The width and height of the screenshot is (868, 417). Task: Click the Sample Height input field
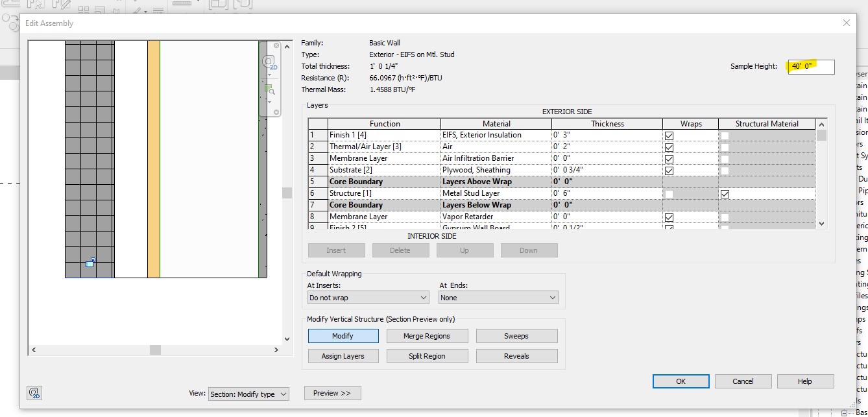click(811, 66)
